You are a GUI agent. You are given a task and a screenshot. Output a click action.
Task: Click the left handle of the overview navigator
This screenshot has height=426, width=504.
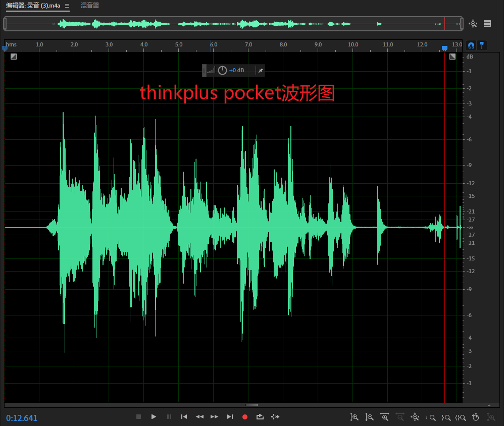pos(5,24)
